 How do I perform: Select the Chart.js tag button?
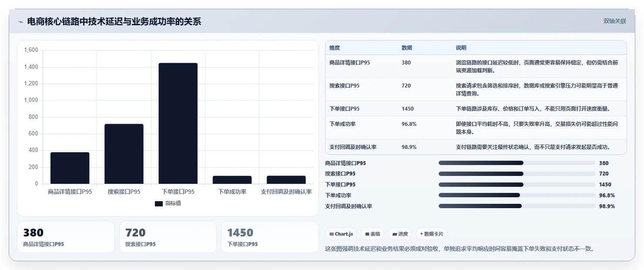pyautogui.click(x=341, y=234)
